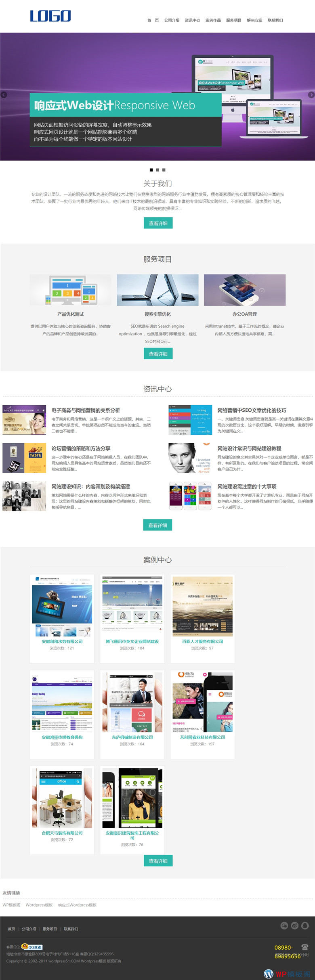The image size is (315, 980).
Task: Click 查看详细 button under 关于我们
Action: pos(158,223)
